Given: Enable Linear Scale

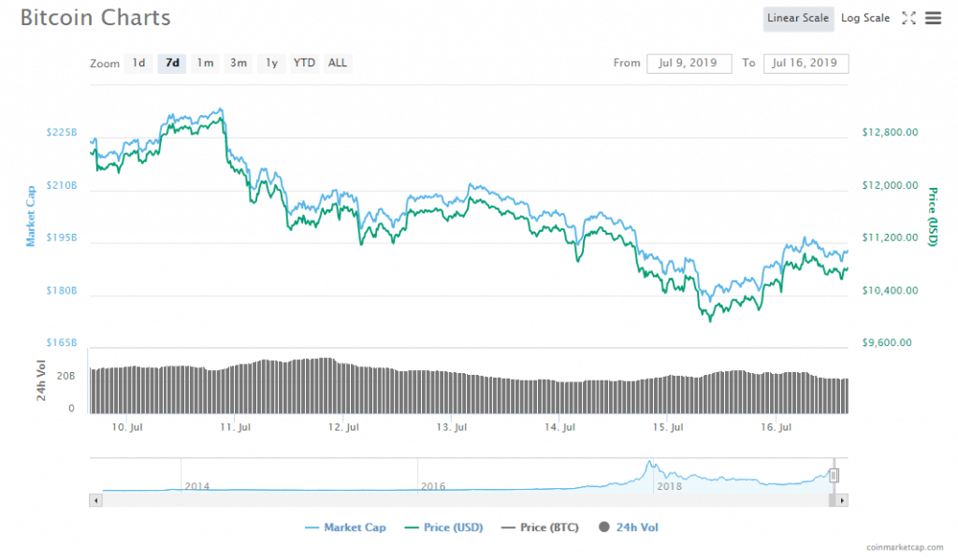Looking at the screenshot, I should 798,18.
